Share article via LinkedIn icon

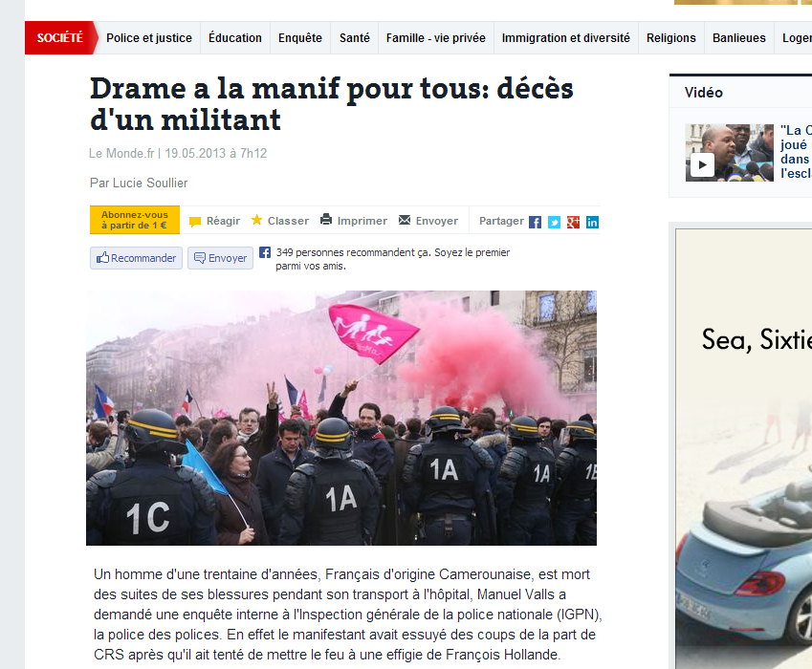pos(592,223)
